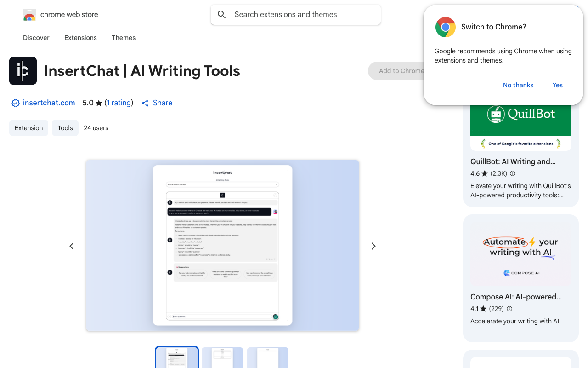Switch to the Themes tab

point(124,38)
